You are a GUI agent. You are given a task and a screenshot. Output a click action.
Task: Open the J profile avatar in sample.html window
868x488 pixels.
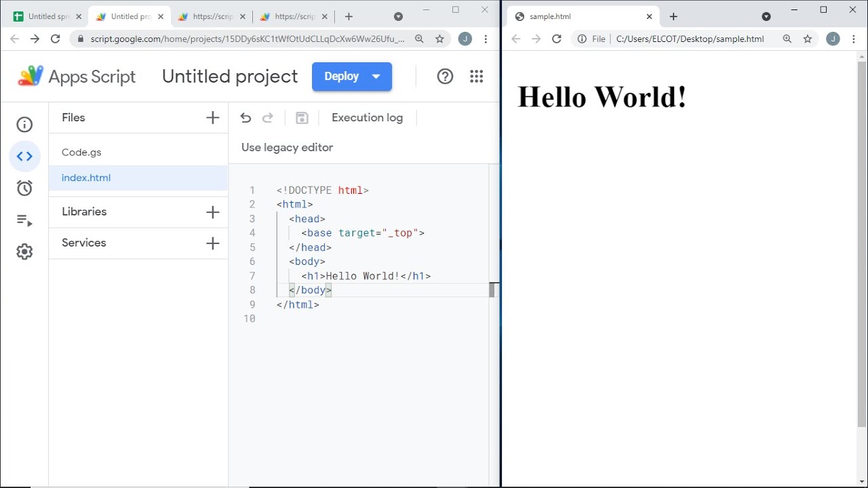pos(833,39)
